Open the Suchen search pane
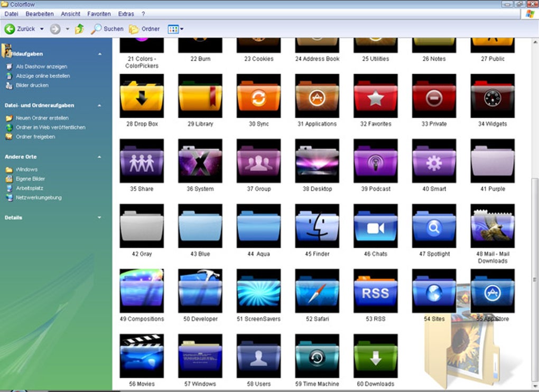 click(107, 29)
